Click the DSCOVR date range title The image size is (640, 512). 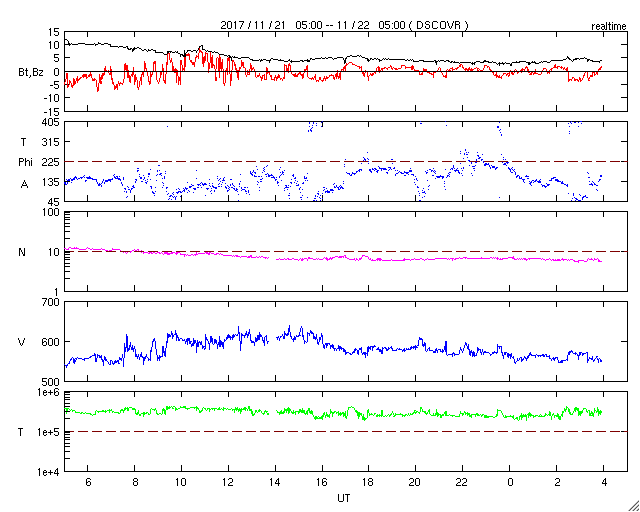coord(344,25)
